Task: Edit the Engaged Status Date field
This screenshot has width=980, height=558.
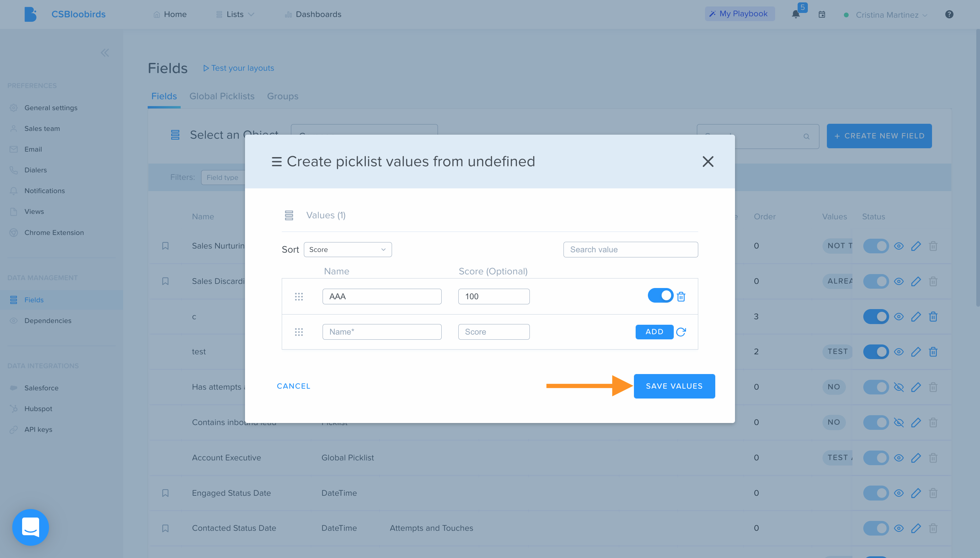Action: point(916,493)
